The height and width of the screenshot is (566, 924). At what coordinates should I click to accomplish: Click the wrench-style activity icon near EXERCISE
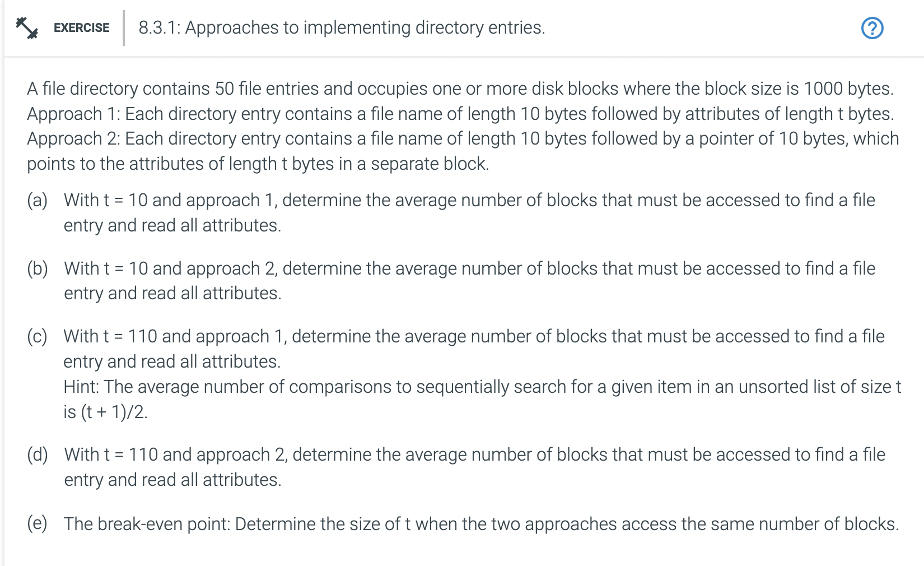click(26, 27)
